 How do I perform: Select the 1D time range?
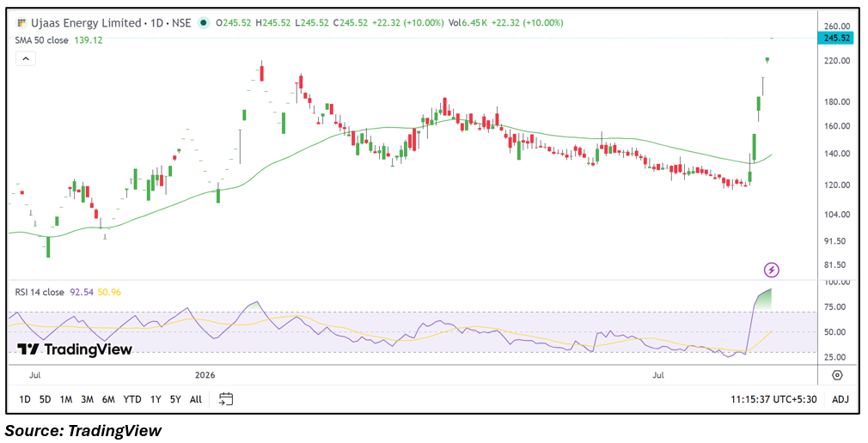[25, 399]
